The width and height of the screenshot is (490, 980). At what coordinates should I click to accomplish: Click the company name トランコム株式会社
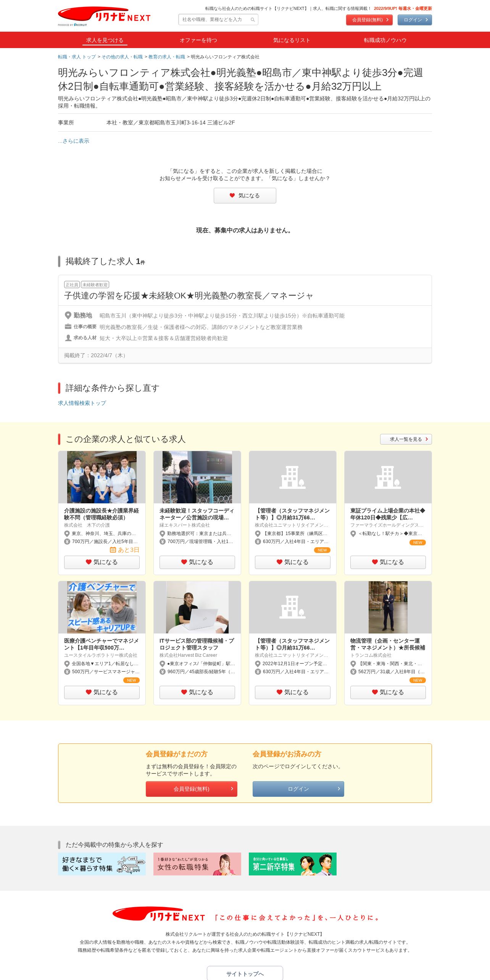pos(371,655)
